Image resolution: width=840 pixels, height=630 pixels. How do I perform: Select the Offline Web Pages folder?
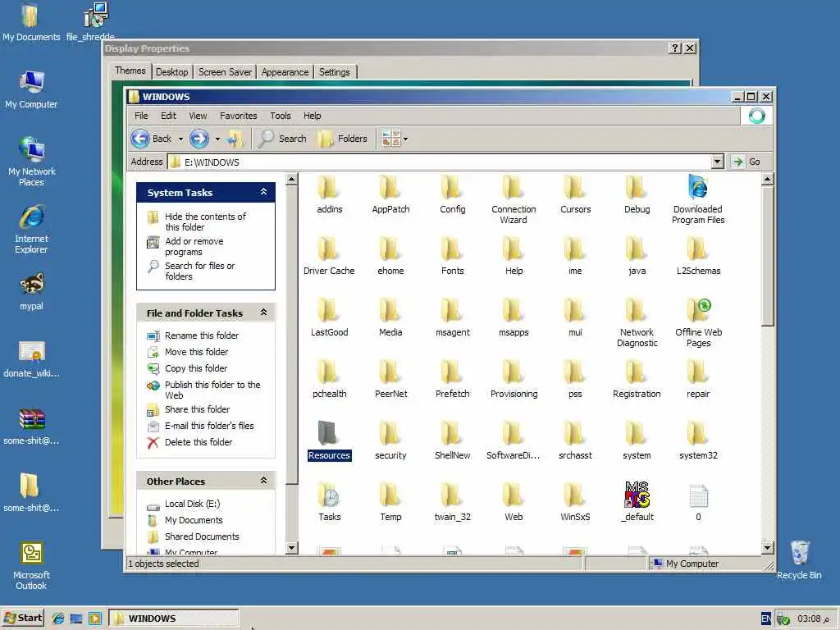pos(699,322)
